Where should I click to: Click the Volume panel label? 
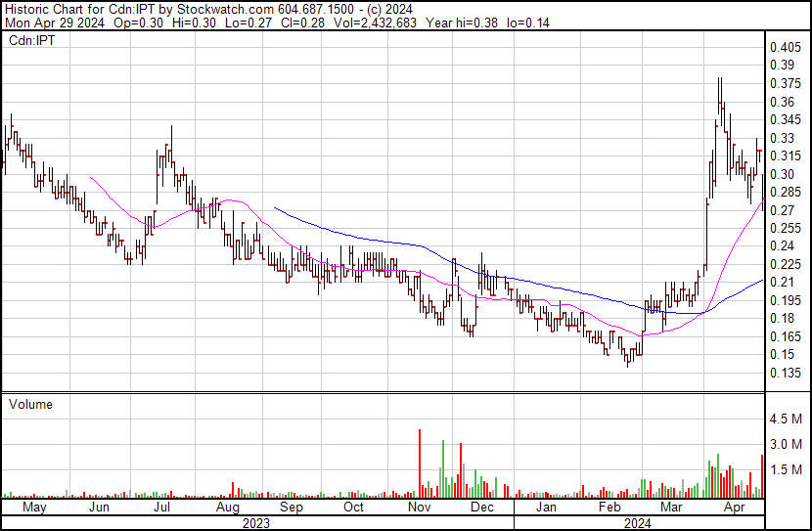click(30, 404)
